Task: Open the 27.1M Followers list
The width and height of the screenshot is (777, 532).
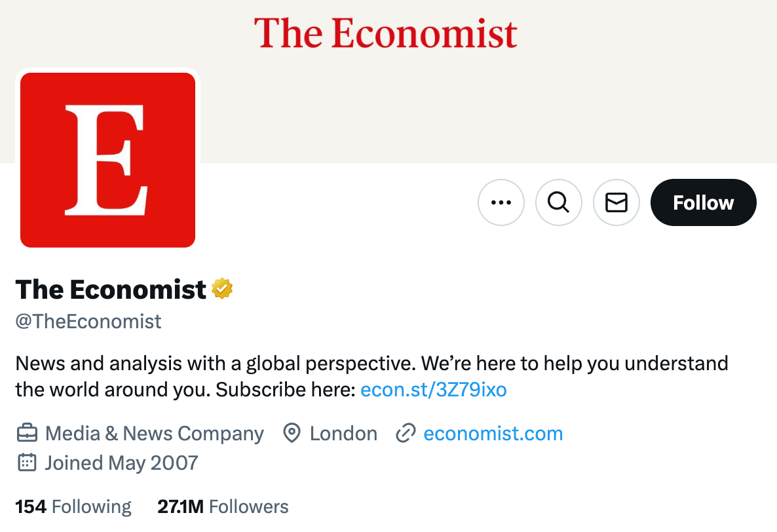Action: 223,506
